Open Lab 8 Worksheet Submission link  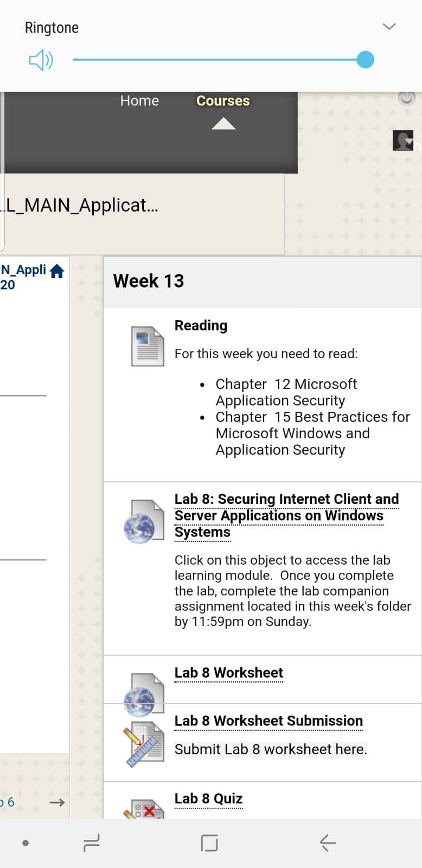[268, 721]
